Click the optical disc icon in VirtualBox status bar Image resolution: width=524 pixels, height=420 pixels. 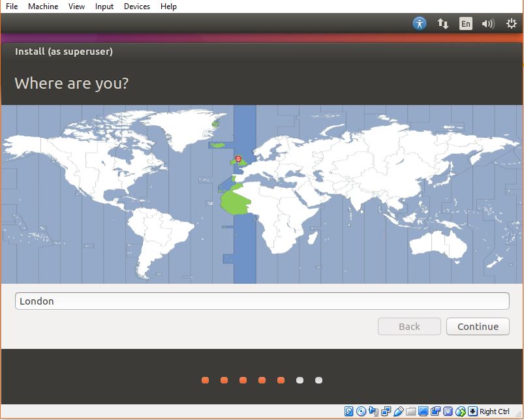coord(361,412)
